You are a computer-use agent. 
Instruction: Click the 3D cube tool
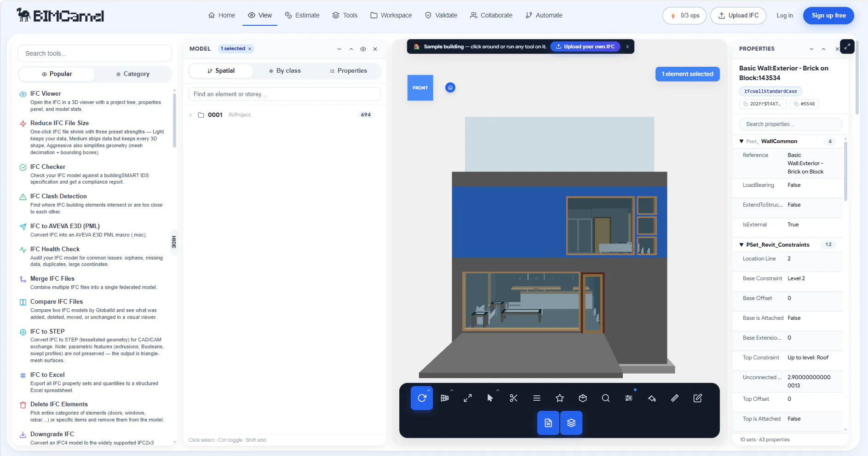coord(583,398)
